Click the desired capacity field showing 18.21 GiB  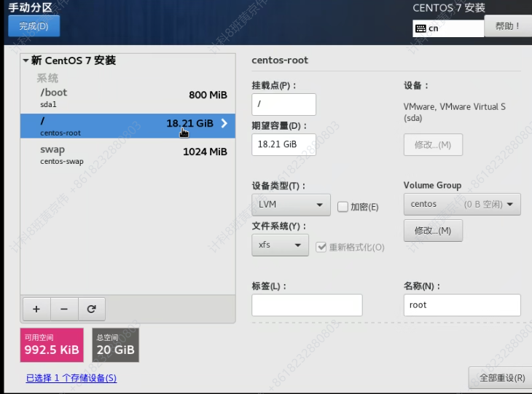(x=283, y=144)
